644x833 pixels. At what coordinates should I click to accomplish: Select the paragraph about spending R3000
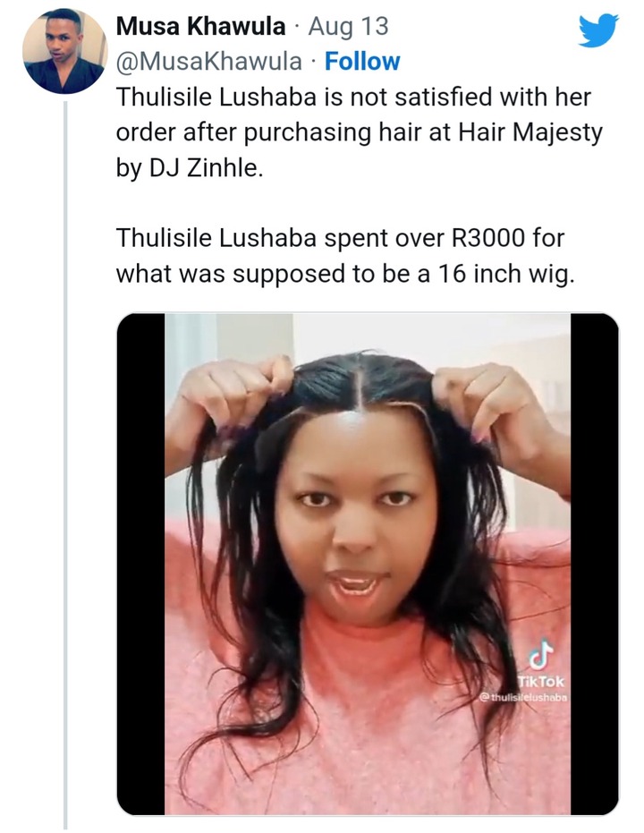(x=345, y=256)
